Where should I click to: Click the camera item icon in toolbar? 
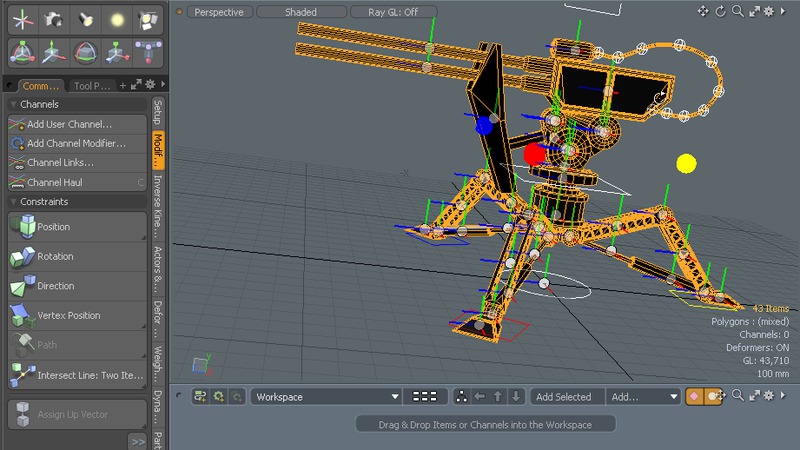54,19
